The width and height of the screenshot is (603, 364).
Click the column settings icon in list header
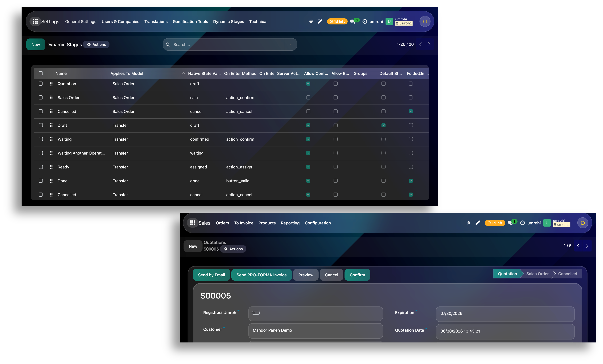point(420,74)
